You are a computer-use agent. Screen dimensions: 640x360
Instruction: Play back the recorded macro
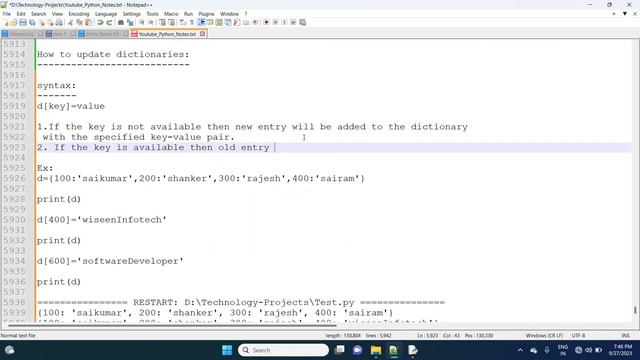pos(284,22)
